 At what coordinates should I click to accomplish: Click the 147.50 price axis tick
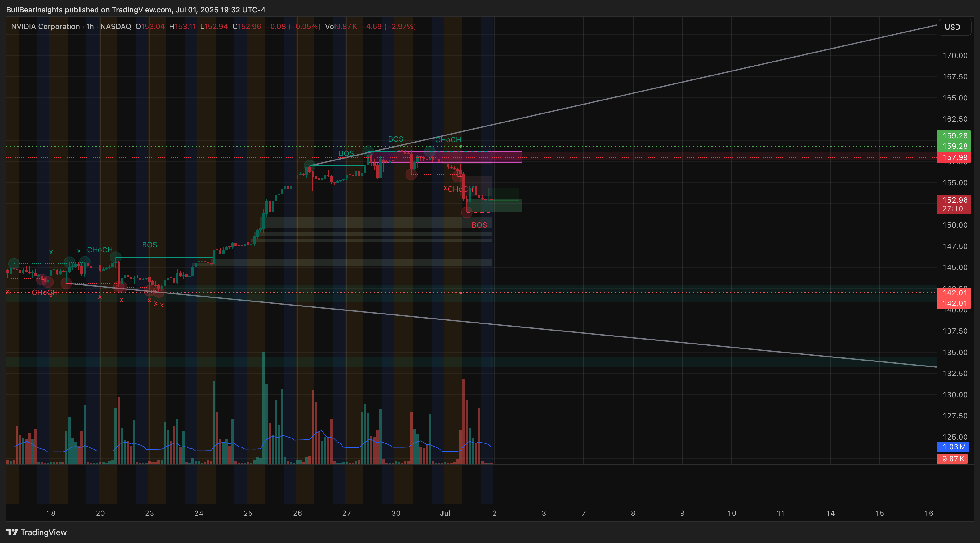pyautogui.click(x=955, y=246)
